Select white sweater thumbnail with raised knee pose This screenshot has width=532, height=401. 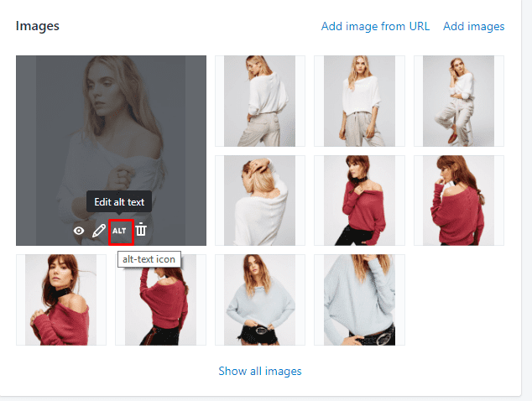pyautogui.click(x=459, y=102)
